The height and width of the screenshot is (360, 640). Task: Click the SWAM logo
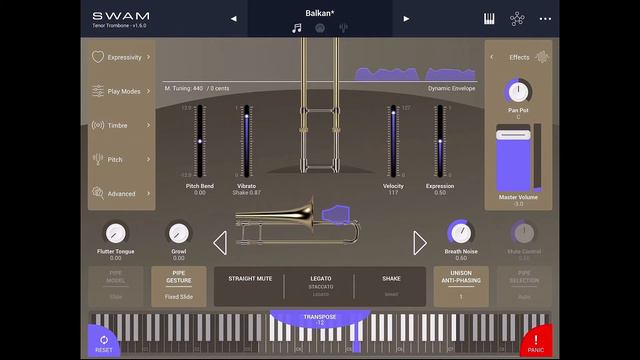point(121,16)
